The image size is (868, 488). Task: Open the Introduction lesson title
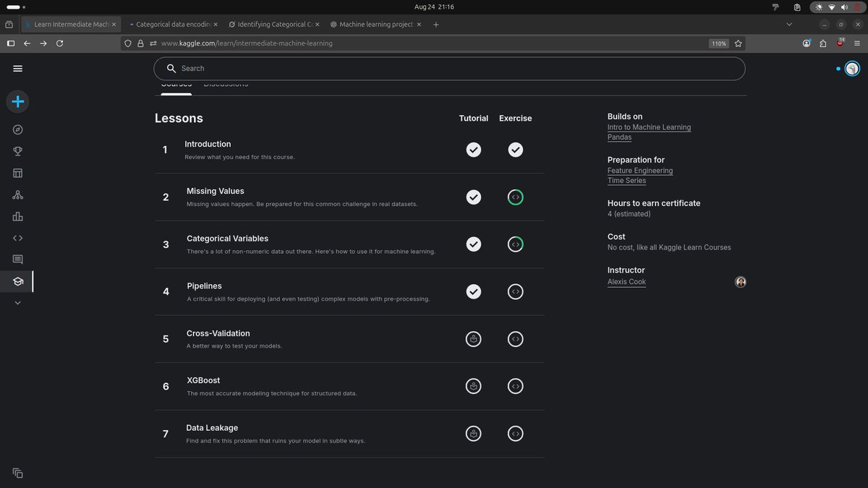208,144
